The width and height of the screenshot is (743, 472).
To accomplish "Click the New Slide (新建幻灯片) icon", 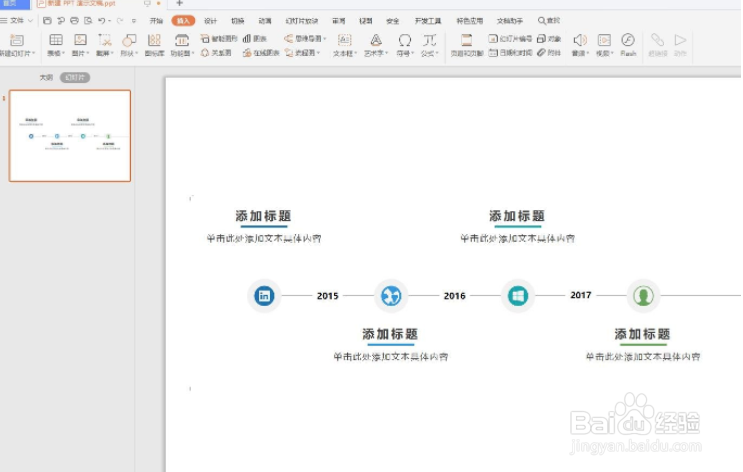I will (x=17, y=40).
